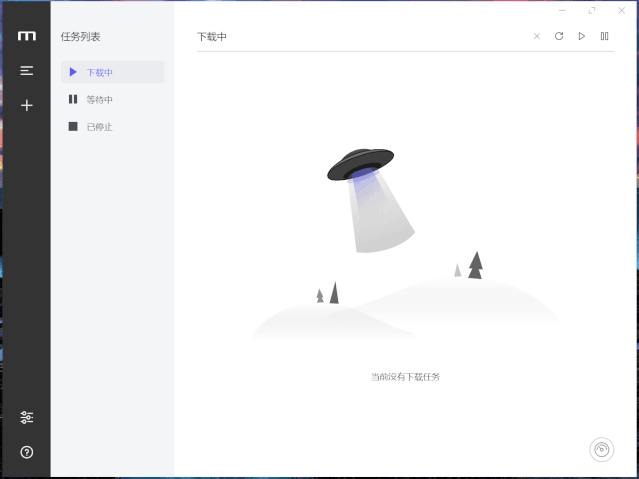Delete selected tasks with the X toolbar icon
The height and width of the screenshot is (479, 639).
537,36
